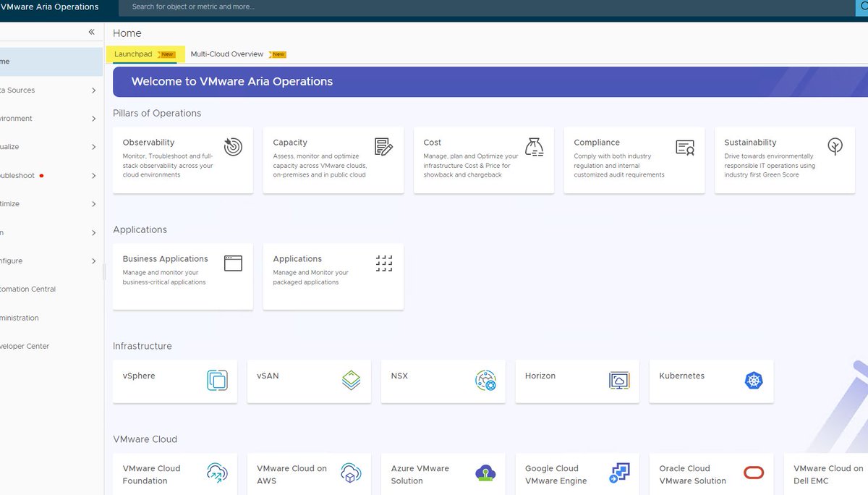Open the vSphere infrastructure card
The image size is (868, 495).
click(175, 381)
